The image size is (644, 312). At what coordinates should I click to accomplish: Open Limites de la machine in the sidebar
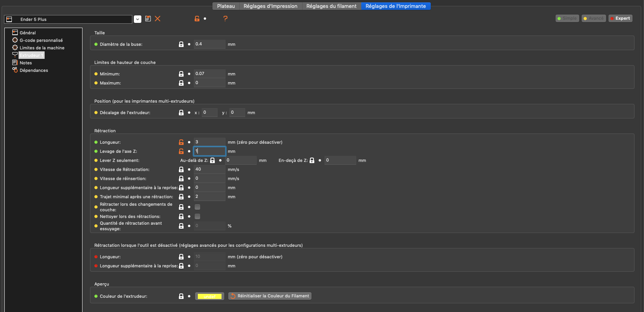[42, 48]
